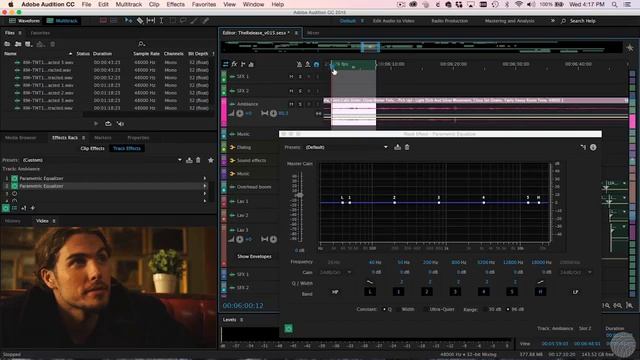Click the Track Effects button
Image resolution: width=640 pixels, height=360 pixels.
click(127, 149)
